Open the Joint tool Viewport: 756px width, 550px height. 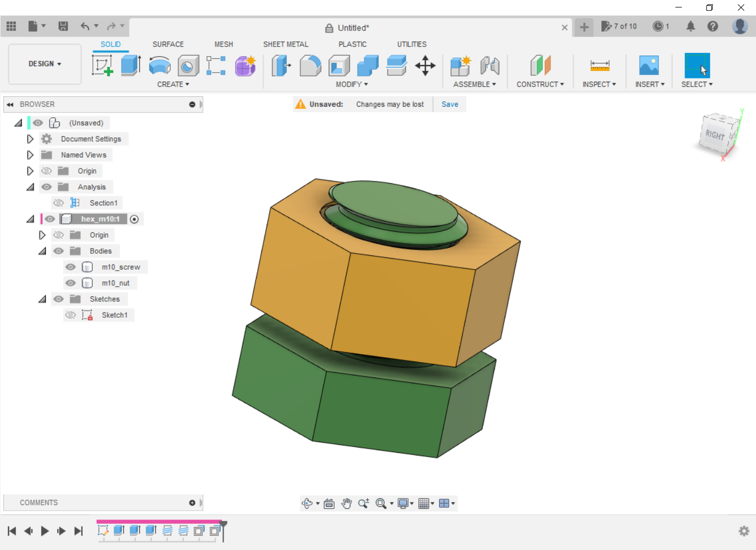[x=489, y=66]
